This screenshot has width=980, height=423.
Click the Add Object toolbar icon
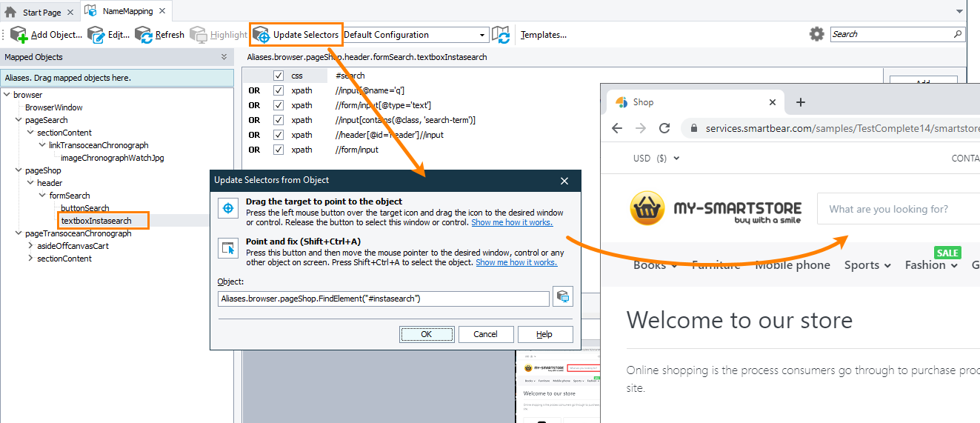19,35
